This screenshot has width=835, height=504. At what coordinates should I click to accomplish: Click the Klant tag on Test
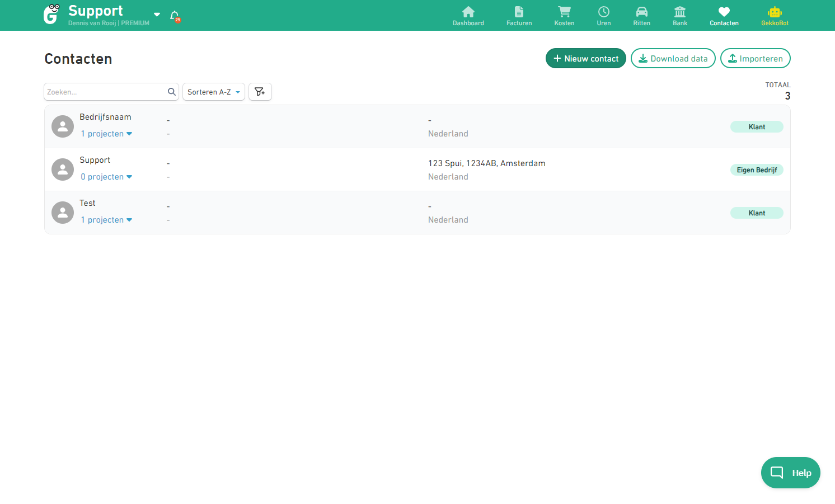pos(757,213)
